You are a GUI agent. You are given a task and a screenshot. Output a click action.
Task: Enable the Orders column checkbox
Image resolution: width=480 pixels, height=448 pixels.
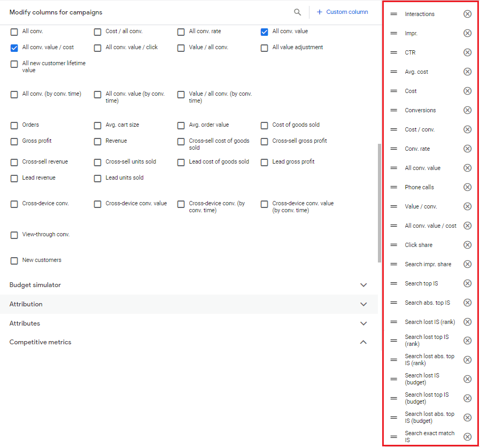point(14,125)
